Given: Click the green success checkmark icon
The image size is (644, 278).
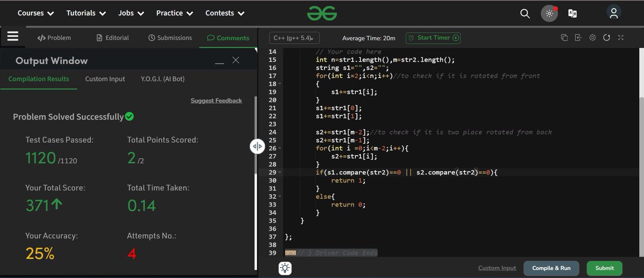Looking at the screenshot, I should point(129,116).
